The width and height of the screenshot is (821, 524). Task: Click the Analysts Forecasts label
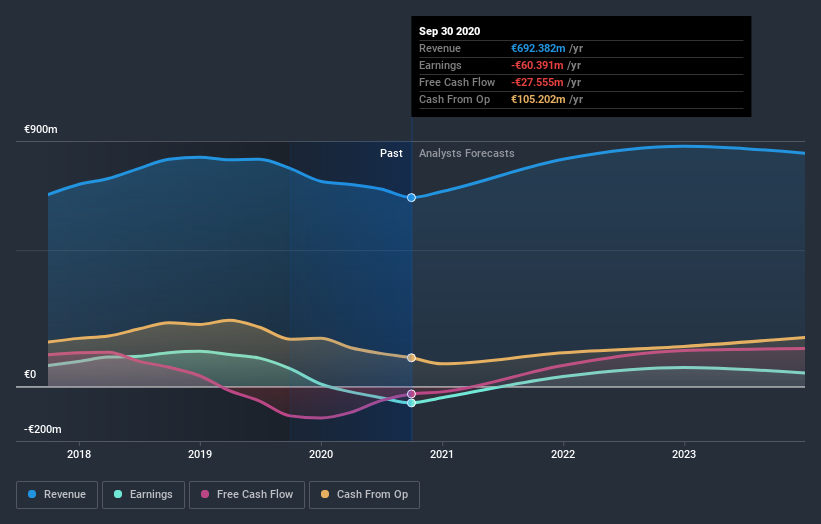[467, 153]
